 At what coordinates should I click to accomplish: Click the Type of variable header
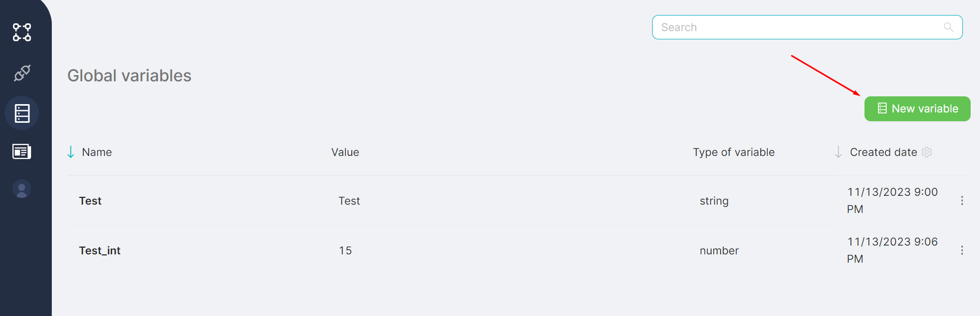(x=733, y=152)
